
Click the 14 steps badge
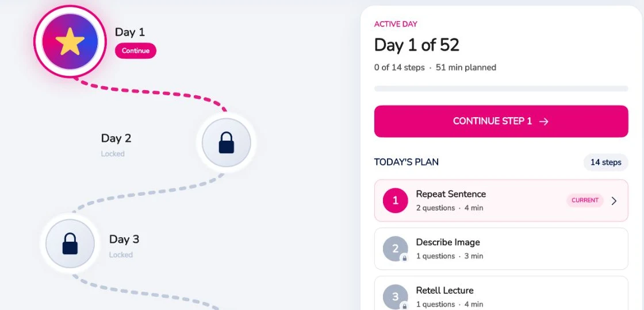606,162
